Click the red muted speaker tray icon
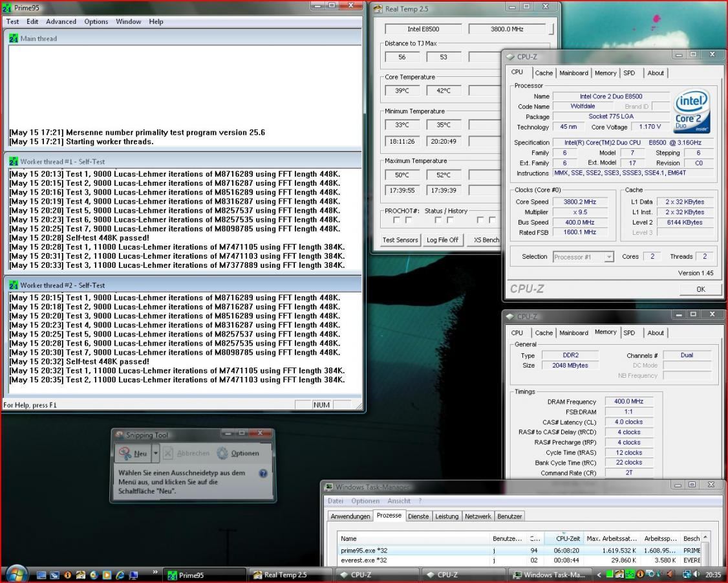The height and width of the screenshot is (583, 728). (670, 574)
